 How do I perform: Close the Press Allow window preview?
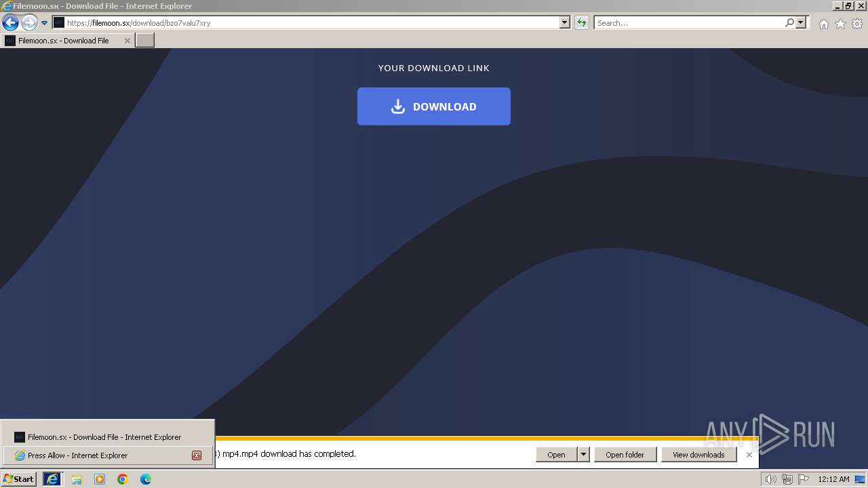click(x=197, y=455)
